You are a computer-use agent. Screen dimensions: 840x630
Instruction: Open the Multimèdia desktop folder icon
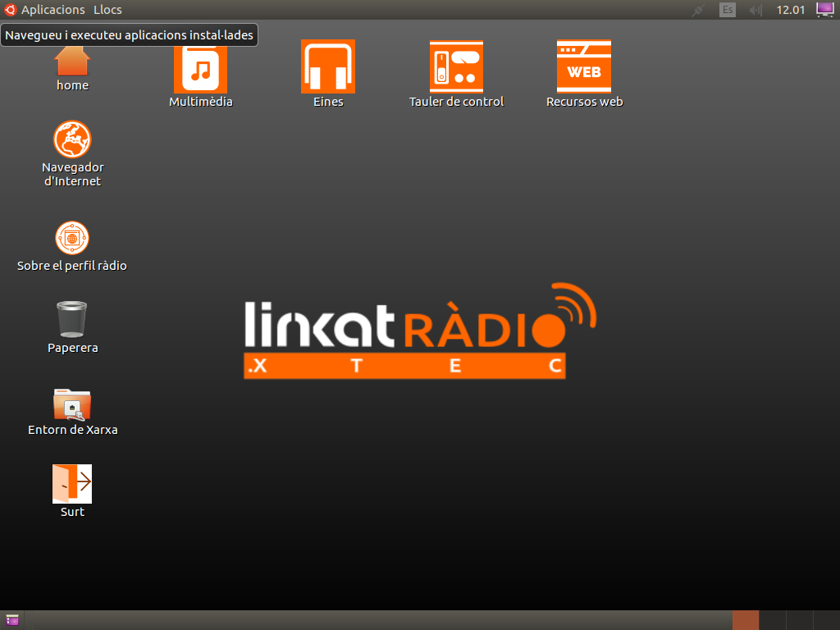click(200, 67)
